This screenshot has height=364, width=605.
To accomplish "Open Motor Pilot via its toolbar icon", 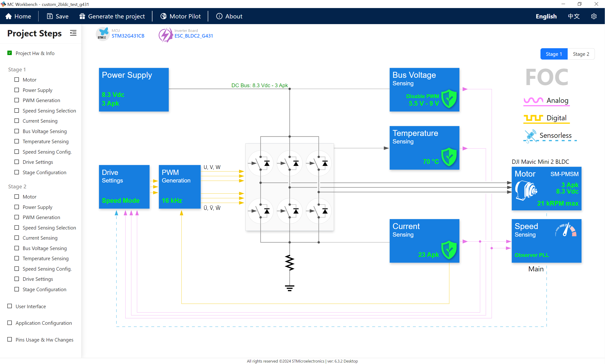I will 163,16.
